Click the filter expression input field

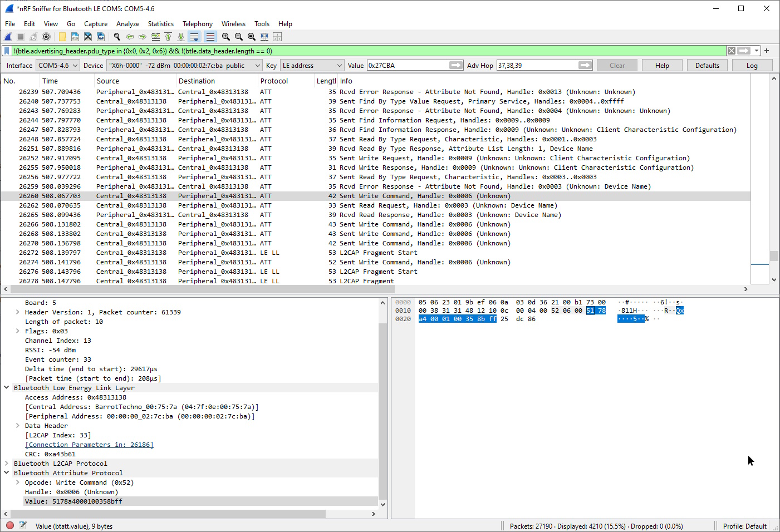pos(334,51)
